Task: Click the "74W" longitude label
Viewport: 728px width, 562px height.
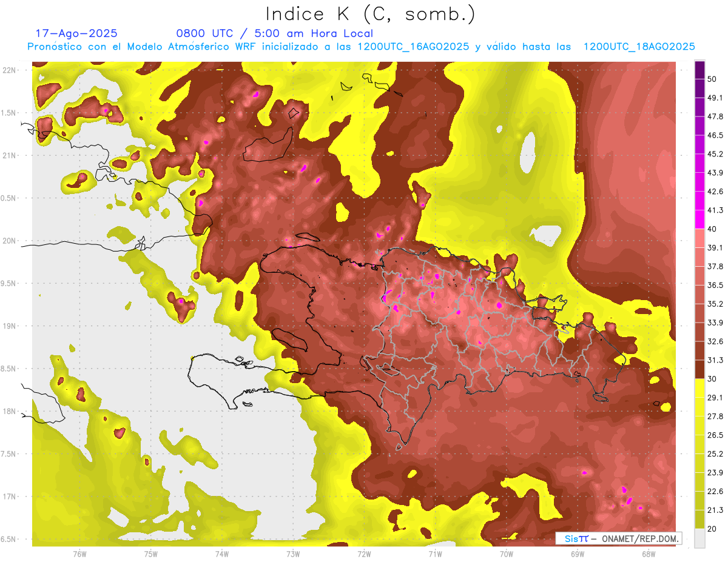Action: [x=221, y=554]
